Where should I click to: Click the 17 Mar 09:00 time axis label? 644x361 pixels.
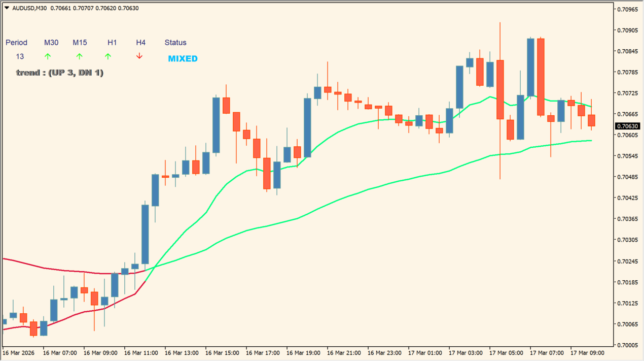587,352
